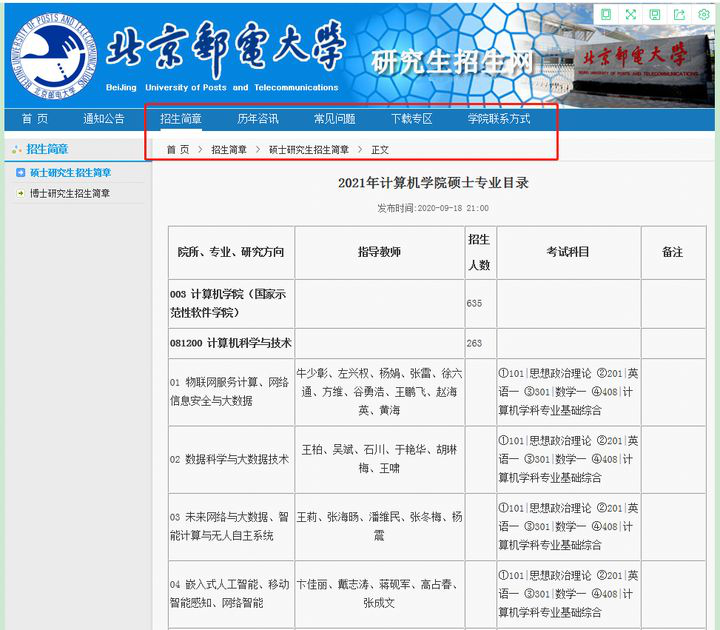The width and height of the screenshot is (720, 630).
Task: Click the circular university logo emblem
Action: point(50,53)
